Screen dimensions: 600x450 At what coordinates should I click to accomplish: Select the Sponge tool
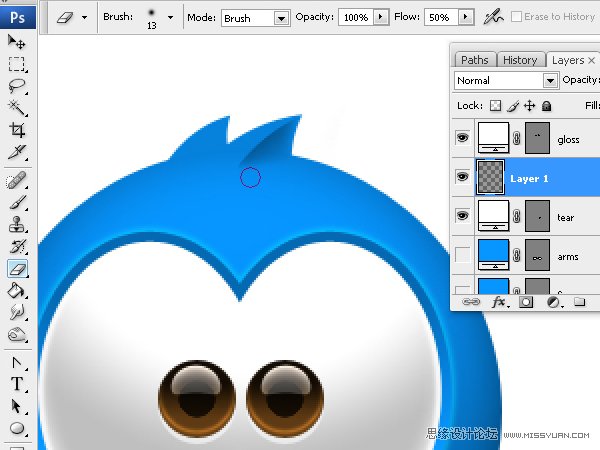tap(16, 335)
